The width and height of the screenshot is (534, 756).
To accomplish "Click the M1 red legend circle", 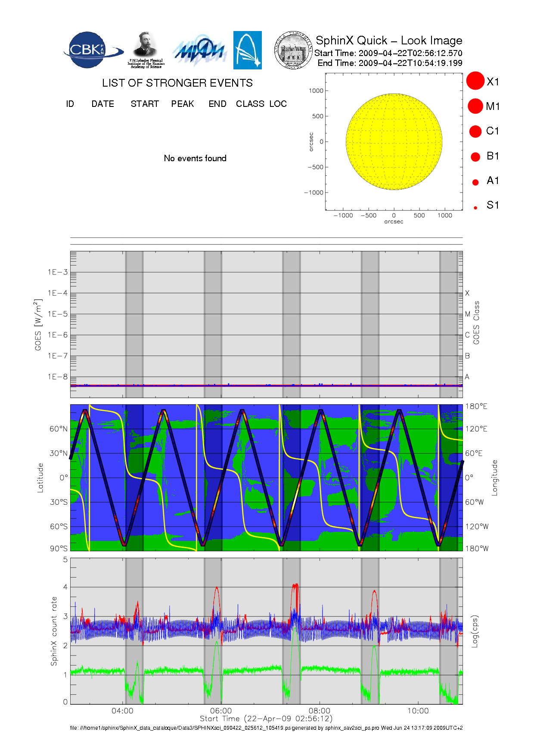I will (475, 106).
